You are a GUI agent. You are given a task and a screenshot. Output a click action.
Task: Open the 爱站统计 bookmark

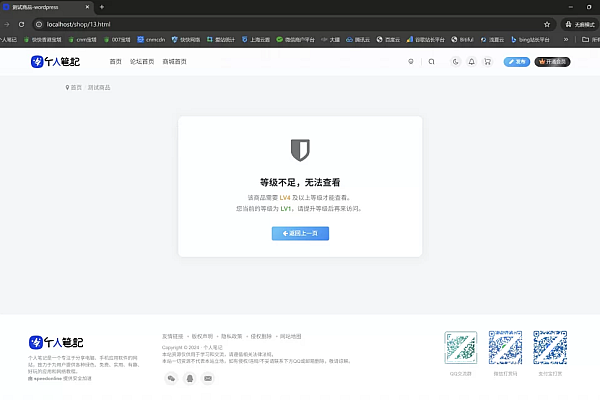(x=221, y=39)
